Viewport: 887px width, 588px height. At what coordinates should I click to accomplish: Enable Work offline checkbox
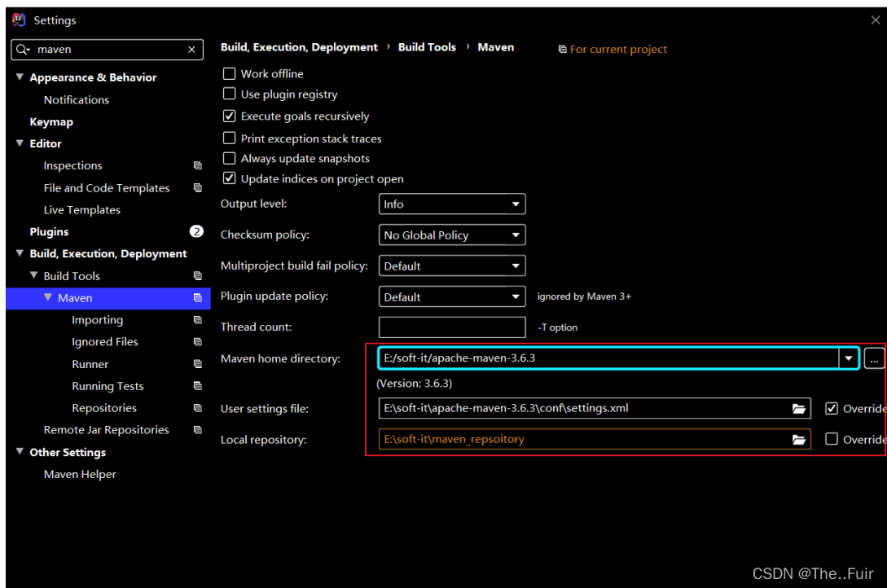click(229, 73)
